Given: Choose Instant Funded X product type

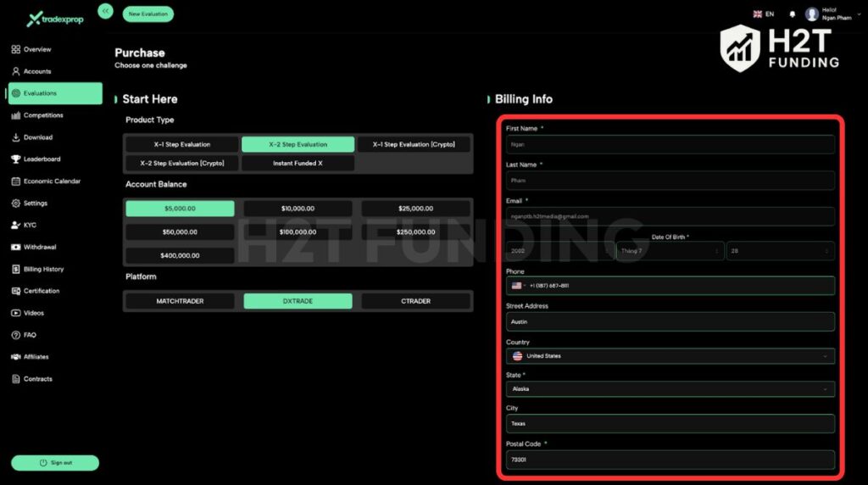Looking at the screenshot, I should (298, 164).
